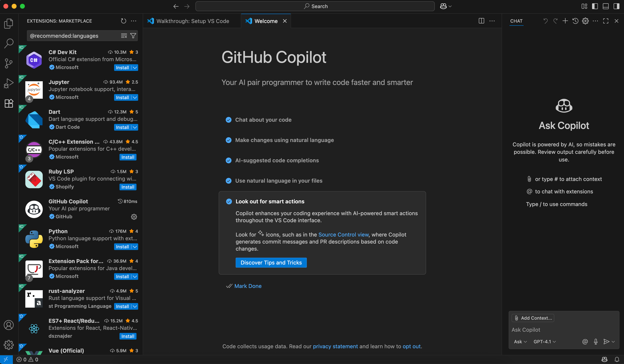Open the Source Control sidebar icon

(x=9, y=63)
